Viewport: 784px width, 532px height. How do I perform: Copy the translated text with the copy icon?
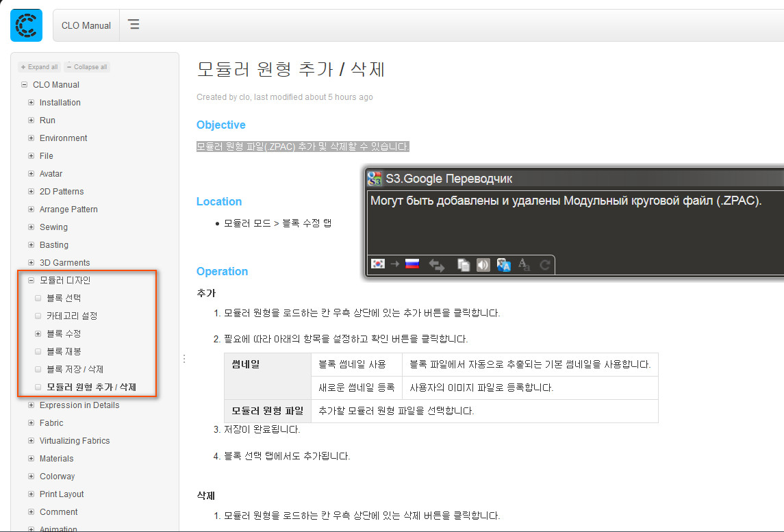coord(464,264)
